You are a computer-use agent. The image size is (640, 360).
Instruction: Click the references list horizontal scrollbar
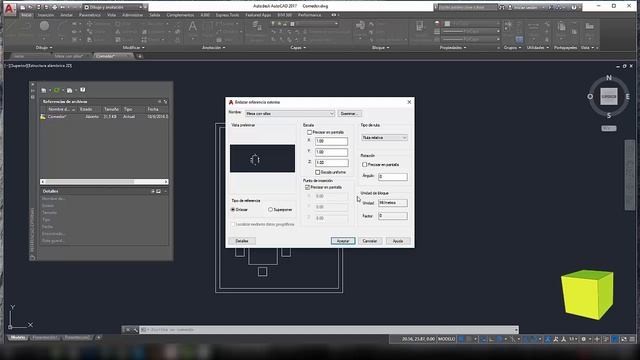point(104,182)
